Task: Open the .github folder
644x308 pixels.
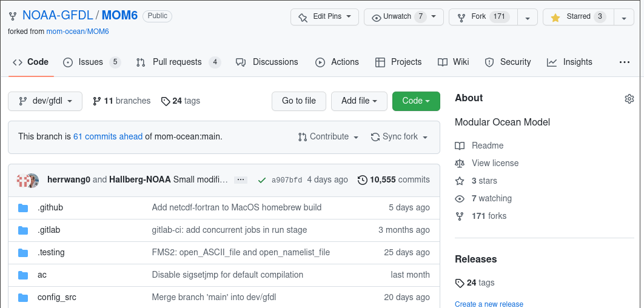Action: (x=50, y=207)
